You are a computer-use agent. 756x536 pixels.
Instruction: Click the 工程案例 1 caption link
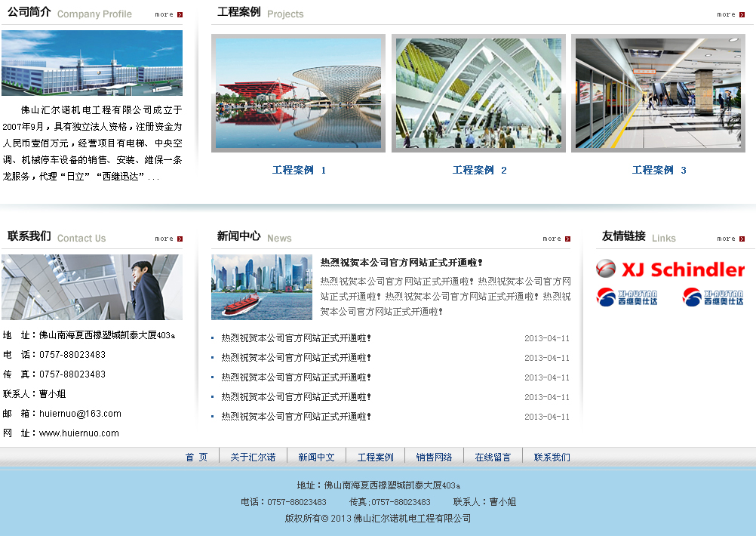coord(299,171)
